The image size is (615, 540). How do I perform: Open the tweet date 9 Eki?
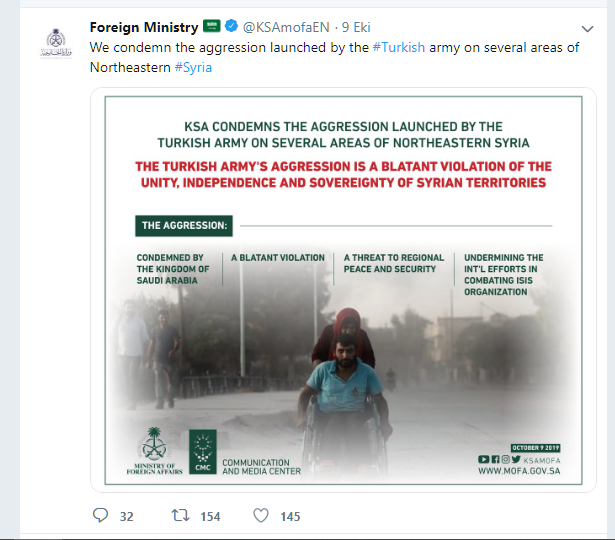point(356,27)
